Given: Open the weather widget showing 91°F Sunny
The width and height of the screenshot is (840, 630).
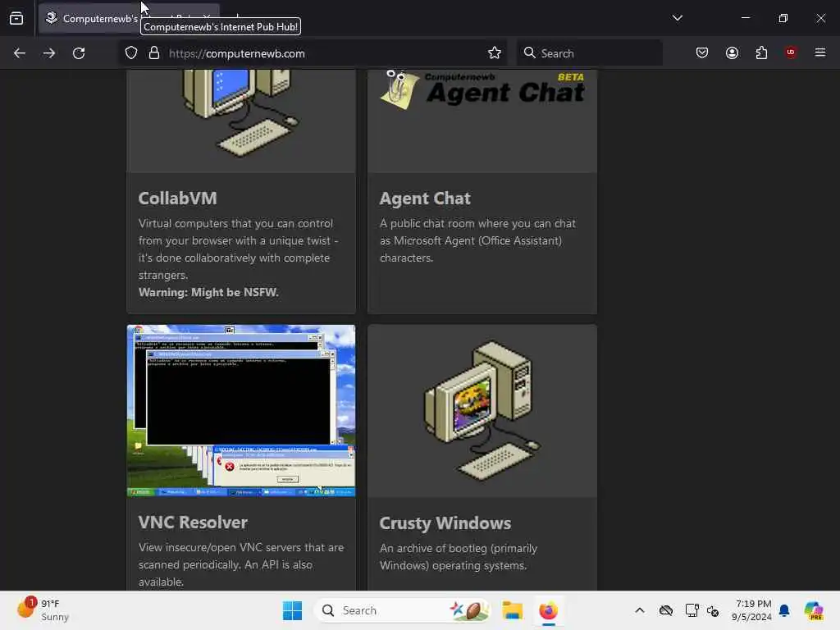Looking at the screenshot, I should pos(44,610).
